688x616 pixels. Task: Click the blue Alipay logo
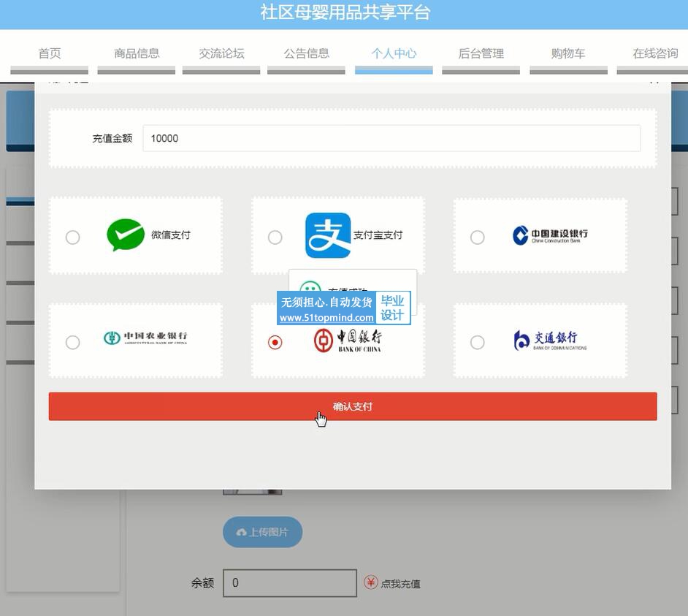coord(328,235)
